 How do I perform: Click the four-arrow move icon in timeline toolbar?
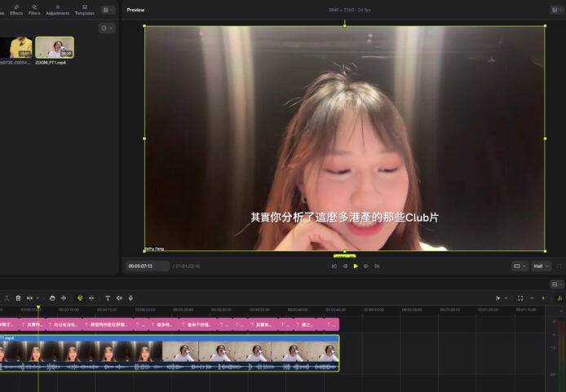coord(64,298)
